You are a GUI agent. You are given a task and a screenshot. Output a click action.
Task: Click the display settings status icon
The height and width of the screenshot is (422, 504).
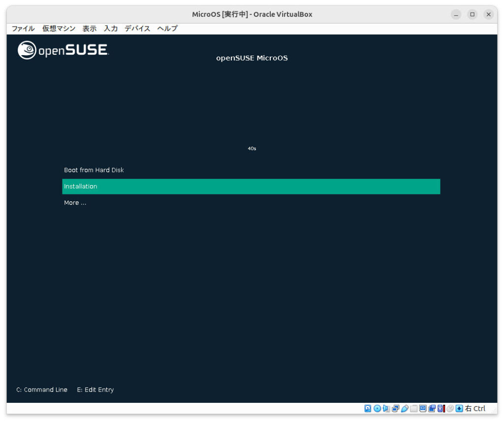pyautogui.click(x=423, y=409)
